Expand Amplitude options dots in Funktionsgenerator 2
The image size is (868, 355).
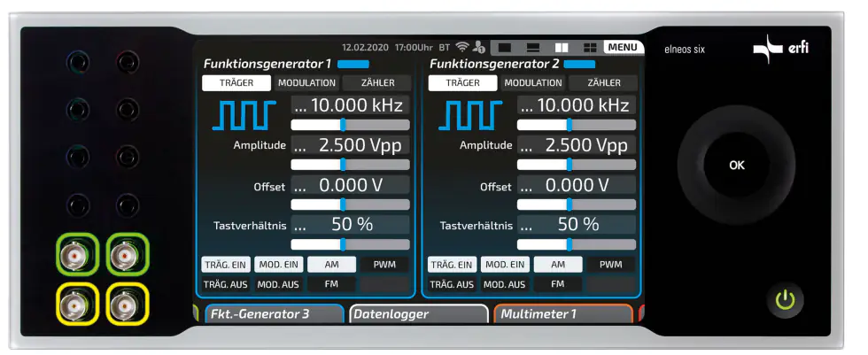point(526,146)
